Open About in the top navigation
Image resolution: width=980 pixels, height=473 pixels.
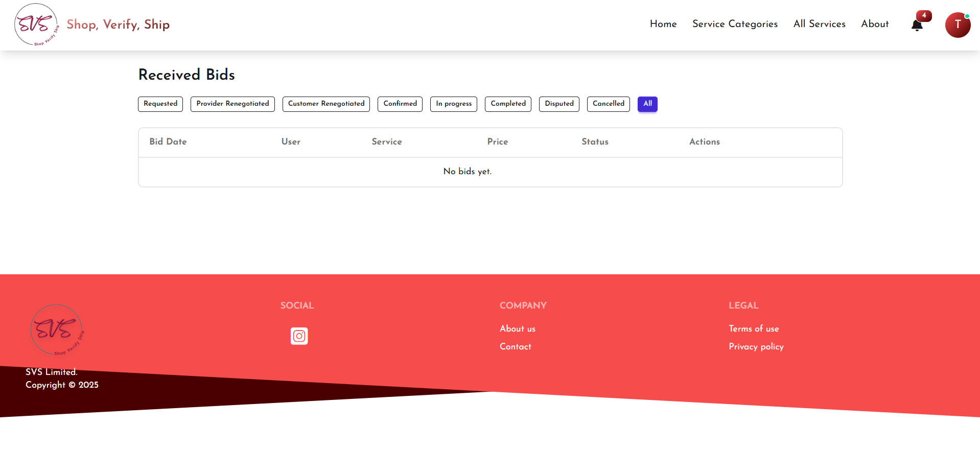coord(875,24)
